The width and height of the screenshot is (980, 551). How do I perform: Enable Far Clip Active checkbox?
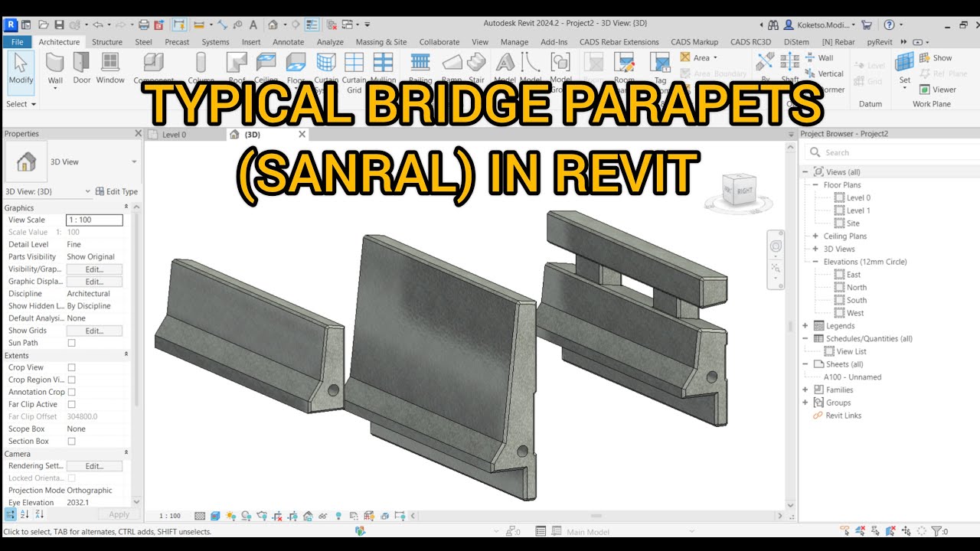point(71,404)
